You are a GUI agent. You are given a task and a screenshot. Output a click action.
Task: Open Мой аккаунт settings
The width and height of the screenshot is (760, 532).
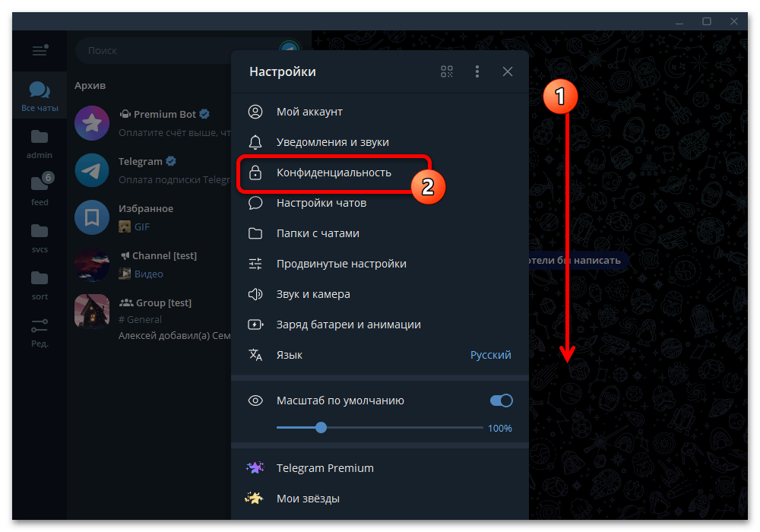[379, 112]
